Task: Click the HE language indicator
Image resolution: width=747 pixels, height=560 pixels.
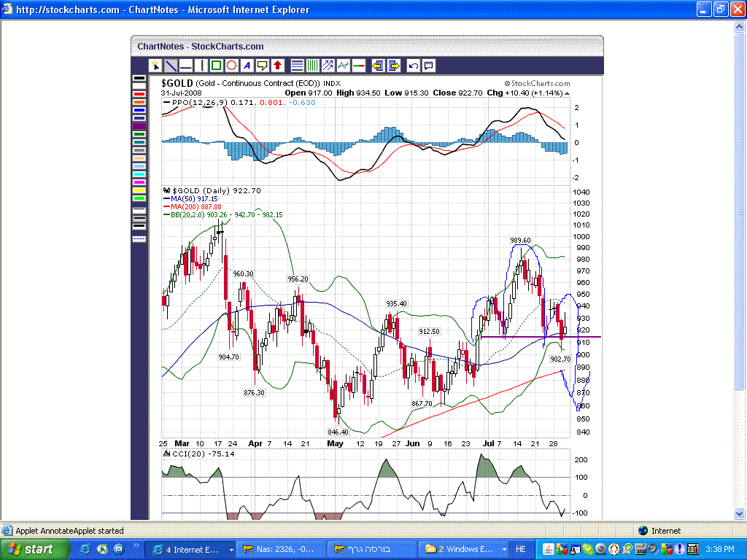Action: pos(521,550)
